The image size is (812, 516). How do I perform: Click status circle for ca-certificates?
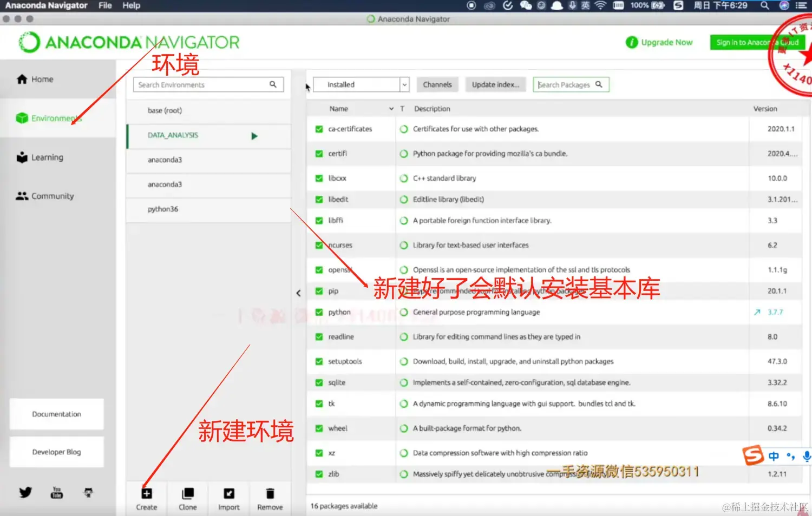click(404, 129)
